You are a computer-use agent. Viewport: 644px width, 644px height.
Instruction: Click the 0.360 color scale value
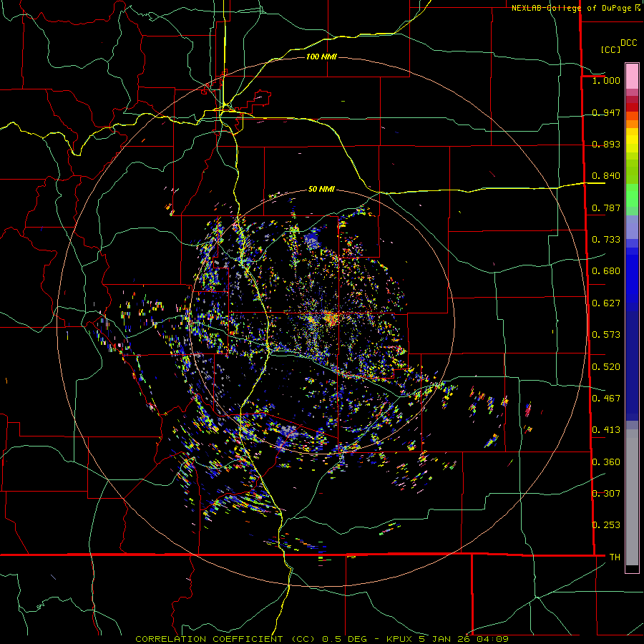[x=606, y=462]
